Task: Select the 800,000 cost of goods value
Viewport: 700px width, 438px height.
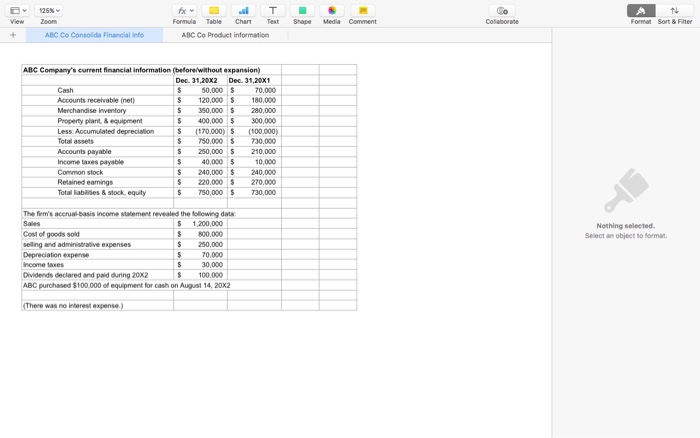Action: (200, 234)
